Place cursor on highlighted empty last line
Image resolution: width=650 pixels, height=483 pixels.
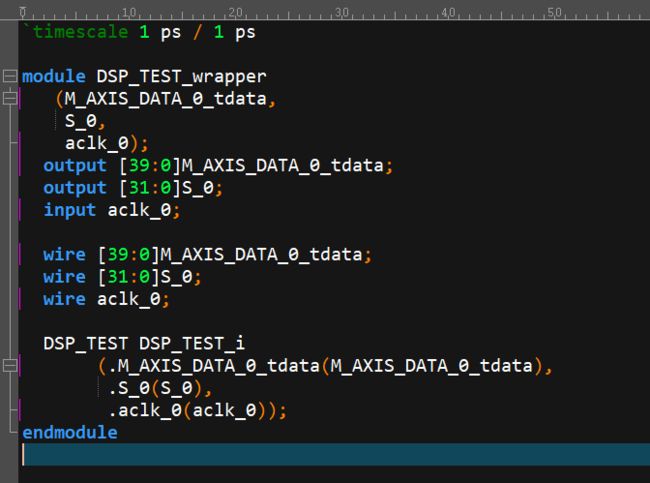point(336,454)
